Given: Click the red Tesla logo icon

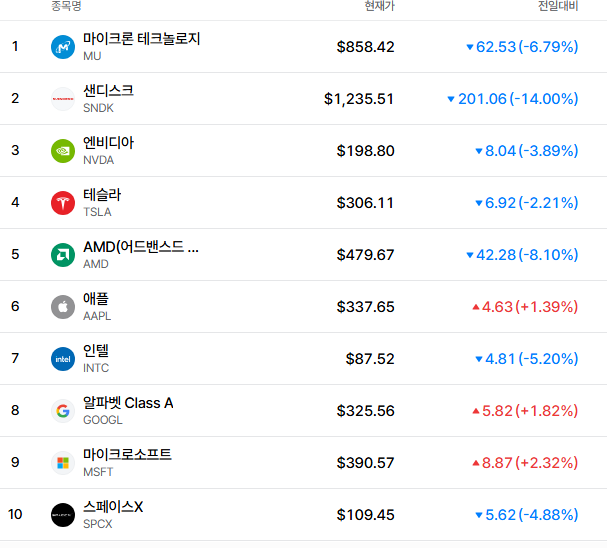Looking at the screenshot, I should coord(63,203).
